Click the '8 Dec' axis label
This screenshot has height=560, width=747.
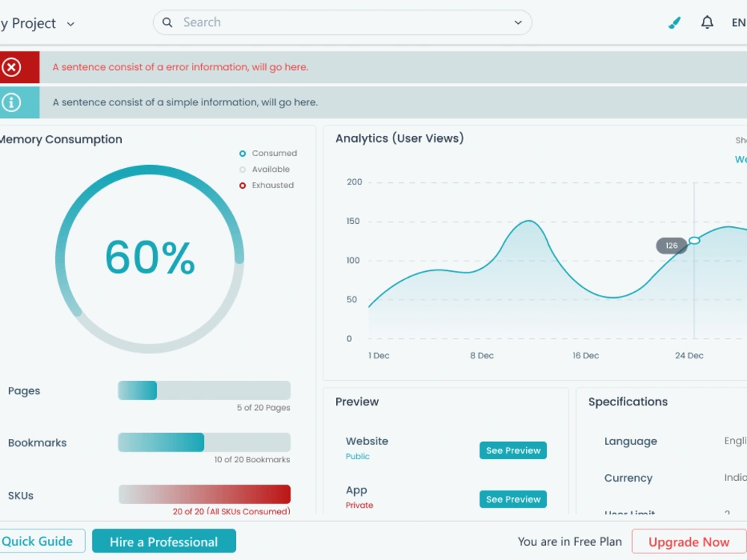[482, 355]
